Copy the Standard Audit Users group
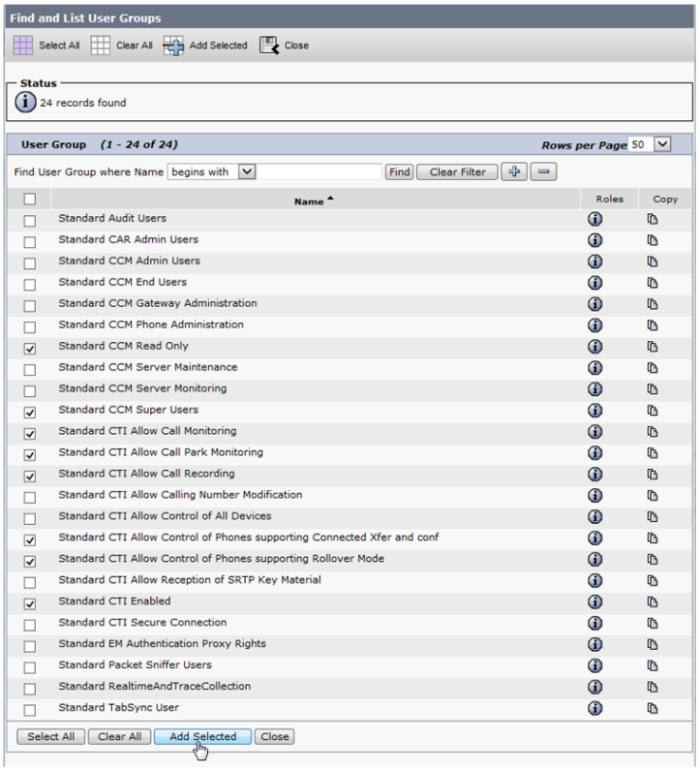 (x=653, y=219)
